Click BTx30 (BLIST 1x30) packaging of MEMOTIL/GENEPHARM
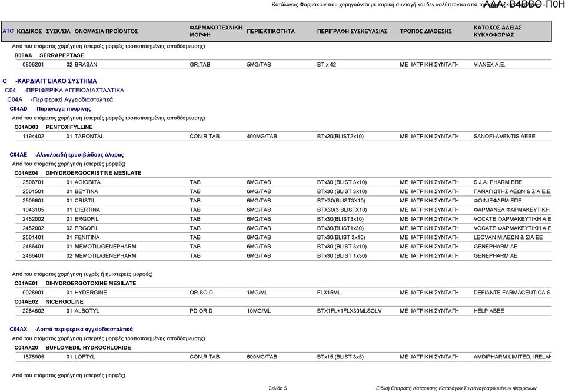565x392 pixels. coord(342,256)
